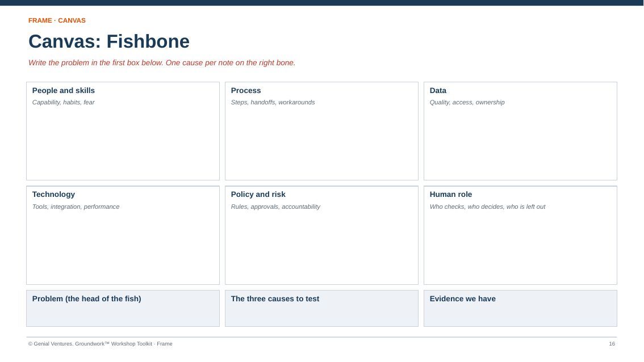Click inside the Process box

[x=321, y=131]
